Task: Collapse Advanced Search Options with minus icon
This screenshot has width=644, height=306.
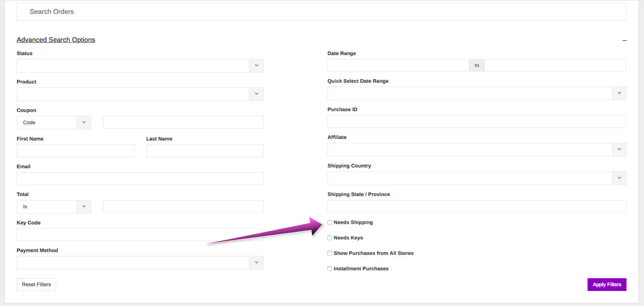Action: click(x=624, y=40)
